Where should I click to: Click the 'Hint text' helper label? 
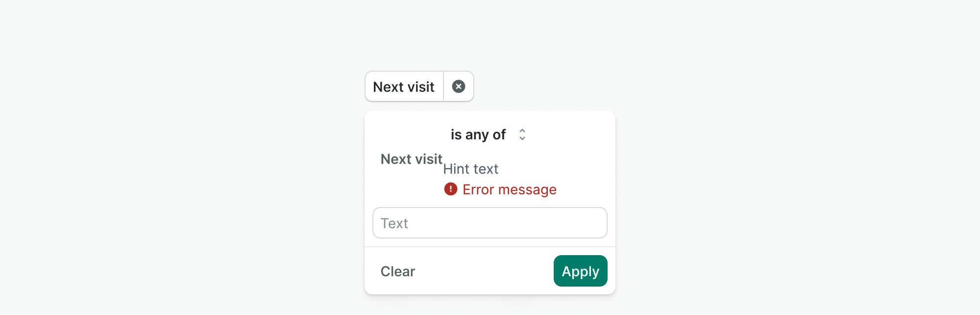(470, 169)
